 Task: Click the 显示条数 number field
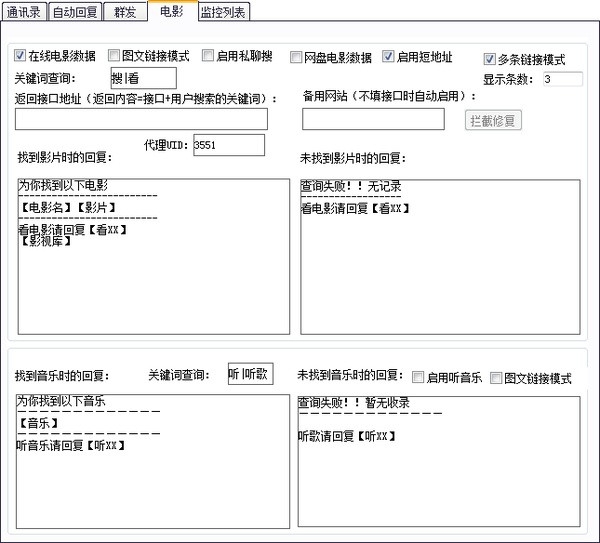pyautogui.click(x=563, y=79)
